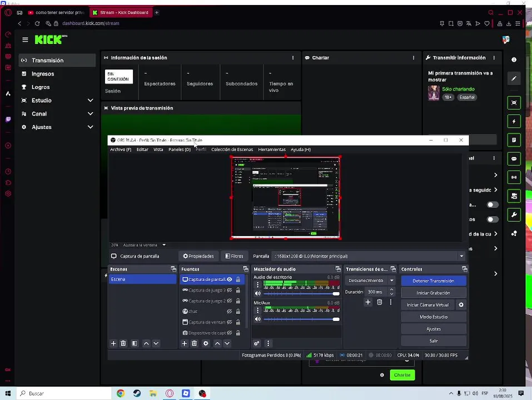532x400 pixels.
Task: Open advanced audio properties in mixer
Action: [x=257, y=343]
